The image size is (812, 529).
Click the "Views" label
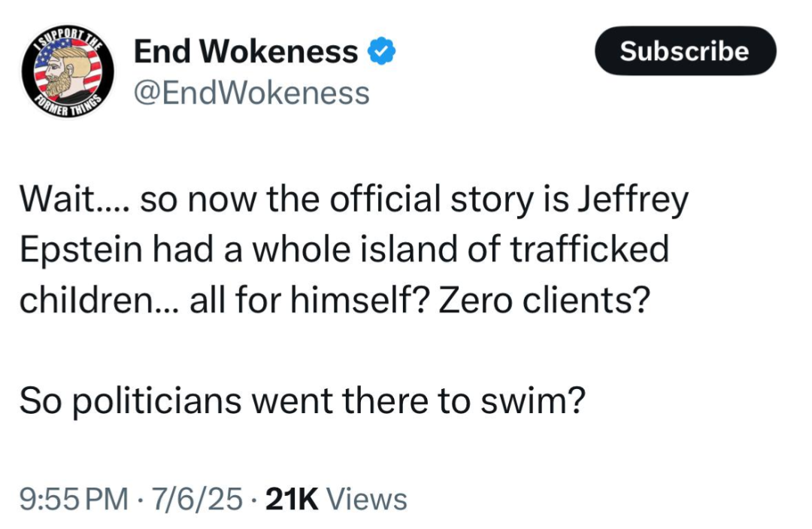click(368, 499)
